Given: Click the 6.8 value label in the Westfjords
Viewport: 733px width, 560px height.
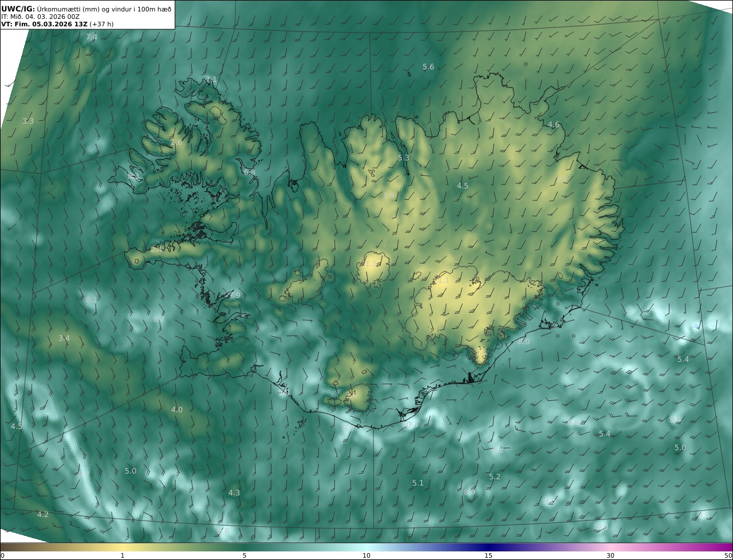Looking at the screenshot, I should point(250,172).
